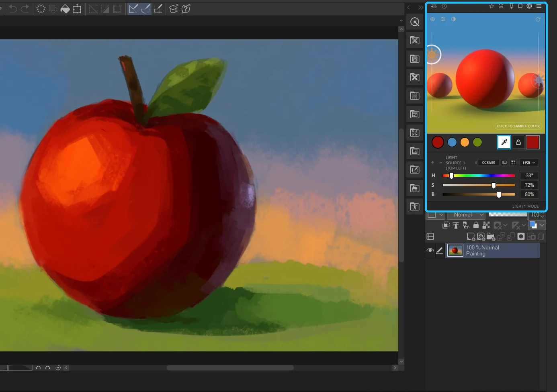Screen dimensions: 557x392
Task: Select the dark red color swatch circle
Action: 438,142
